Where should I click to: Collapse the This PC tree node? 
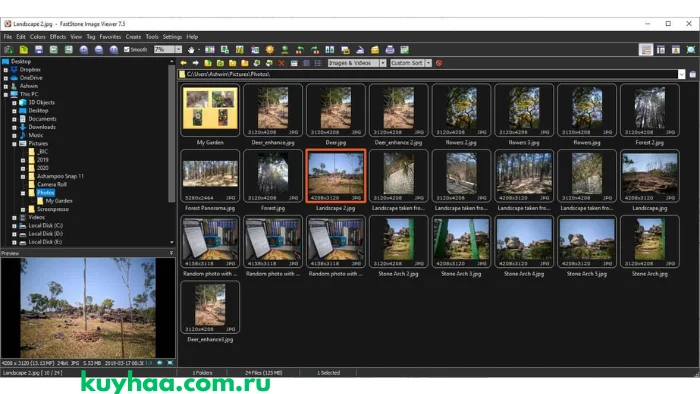(6, 95)
